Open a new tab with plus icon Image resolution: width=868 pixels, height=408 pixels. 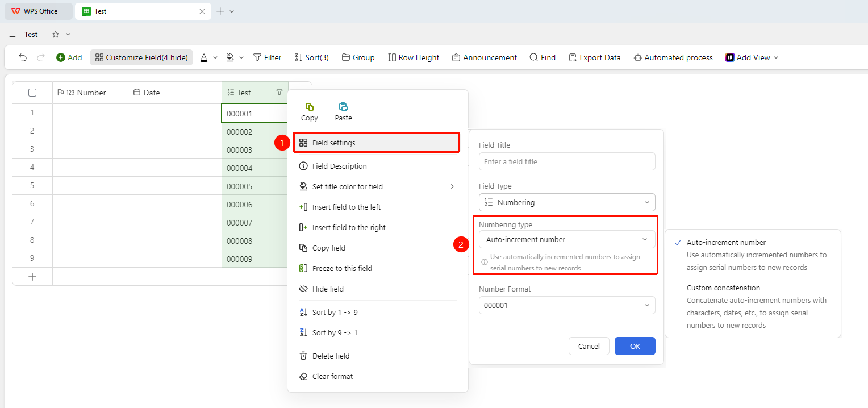coord(220,11)
